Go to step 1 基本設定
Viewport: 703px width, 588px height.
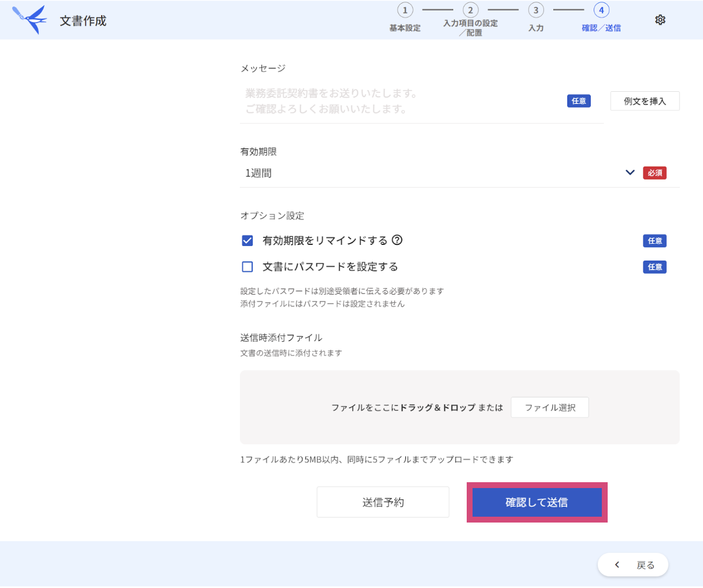coord(405,18)
